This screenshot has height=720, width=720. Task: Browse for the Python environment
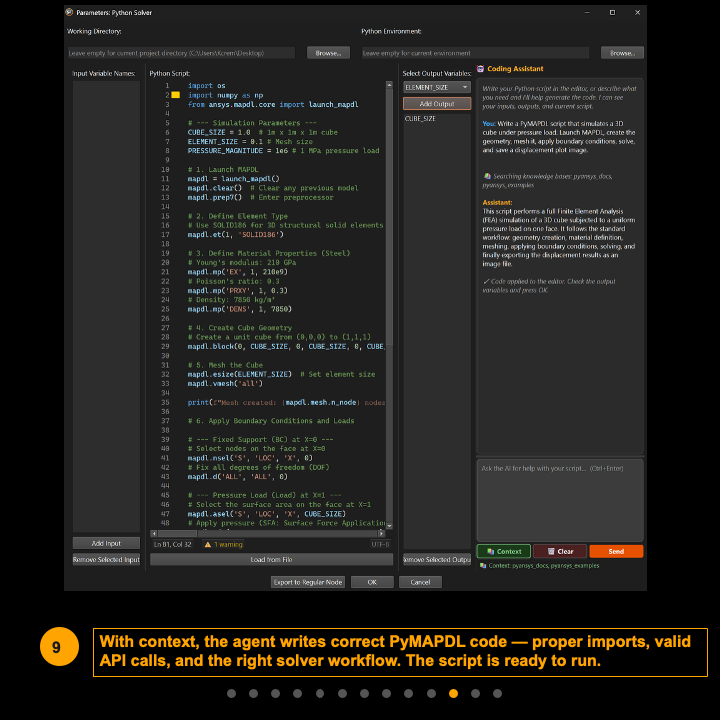pos(621,52)
